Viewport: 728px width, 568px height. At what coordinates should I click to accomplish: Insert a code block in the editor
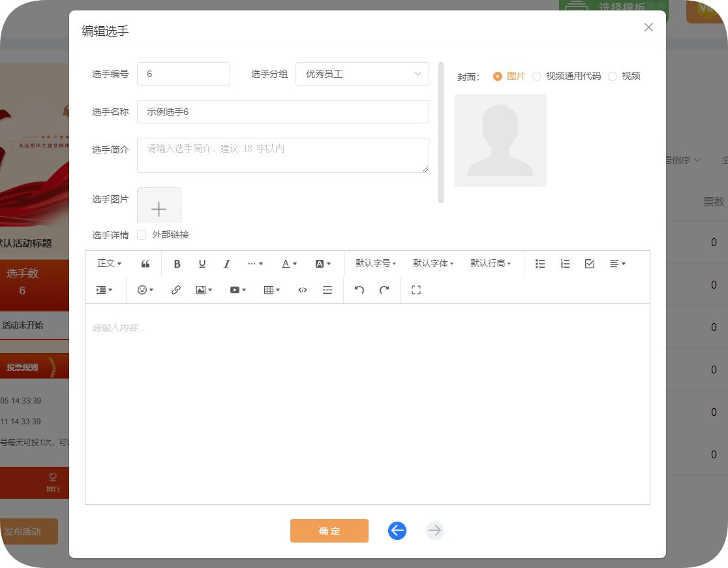[303, 290]
